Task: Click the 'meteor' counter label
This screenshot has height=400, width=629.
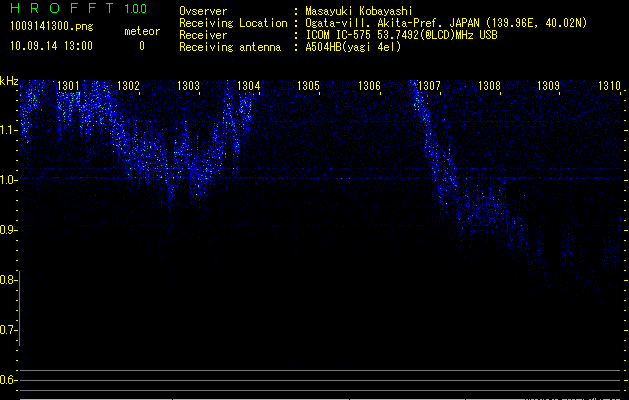Action: pyautogui.click(x=142, y=31)
